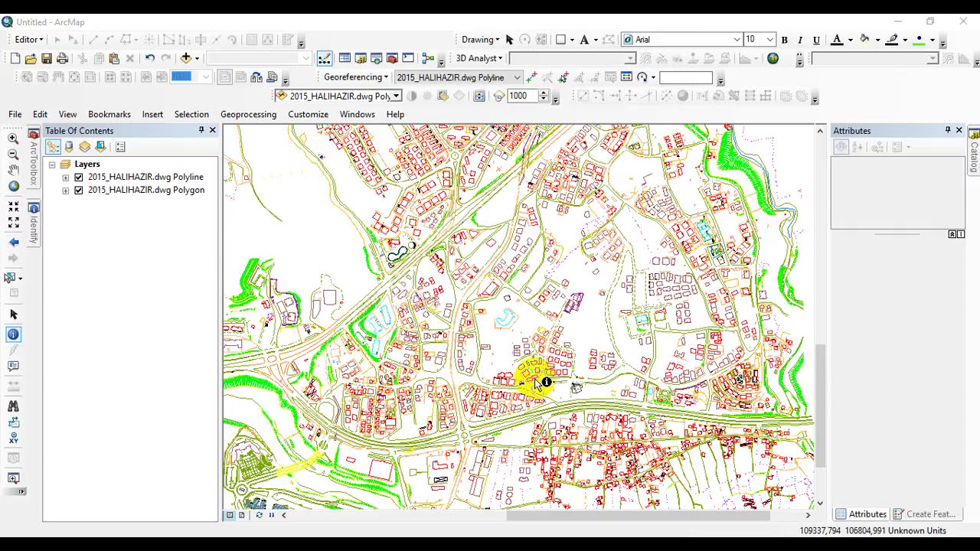The height and width of the screenshot is (551, 980).
Task: Switch to List By Source
Action: pyautogui.click(x=69, y=147)
